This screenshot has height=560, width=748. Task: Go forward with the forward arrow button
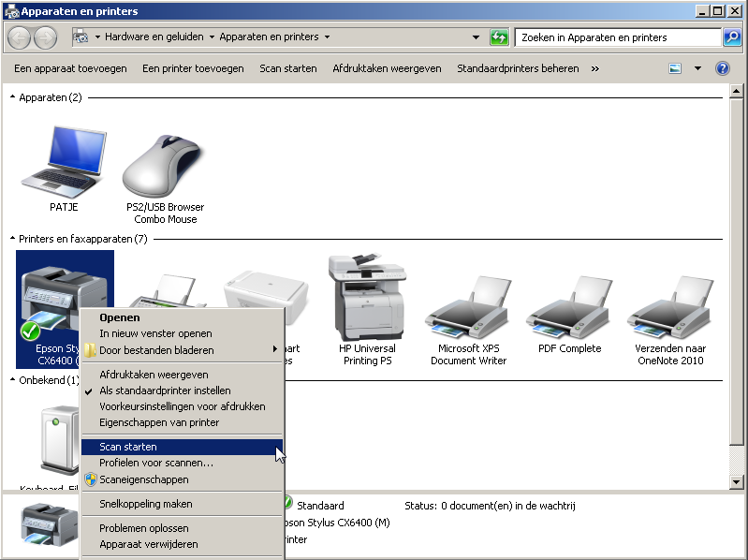tap(45, 37)
